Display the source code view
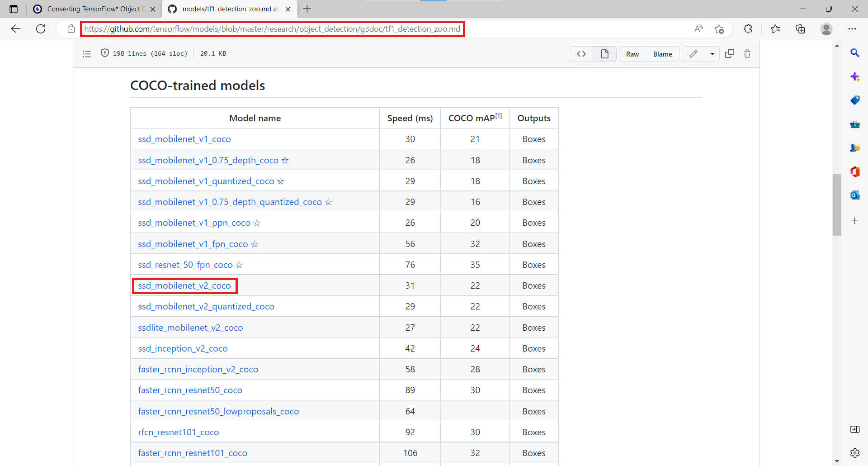The image size is (868, 466). pyautogui.click(x=581, y=54)
